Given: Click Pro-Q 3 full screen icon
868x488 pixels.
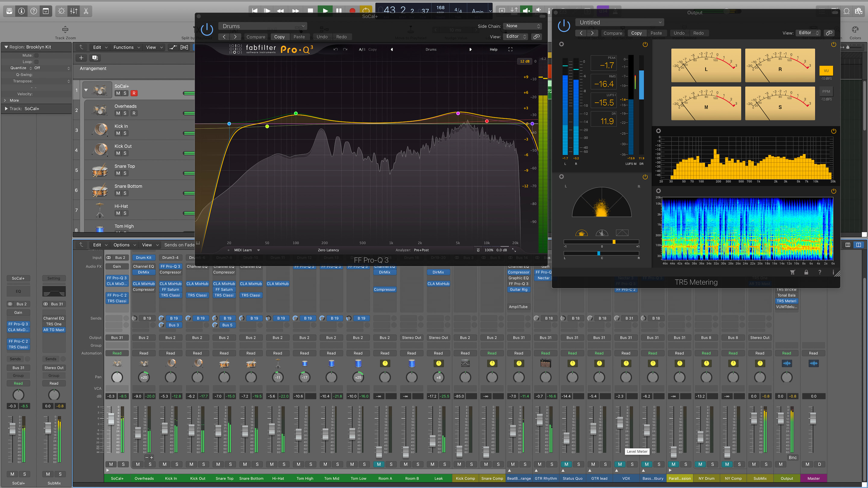Looking at the screenshot, I should 511,49.
